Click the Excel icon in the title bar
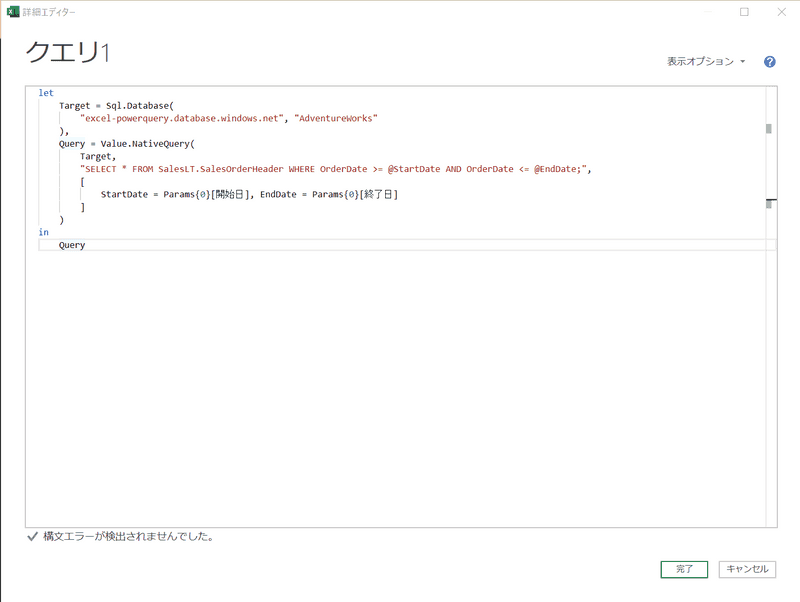Image resolution: width=800 pixels, height=602 pixels. (14, 12)
